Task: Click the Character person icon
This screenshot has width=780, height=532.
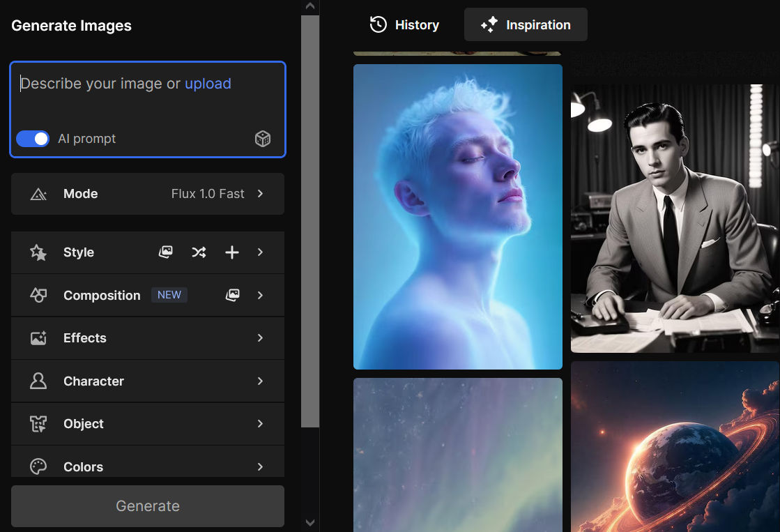Action: coord(38,381)
